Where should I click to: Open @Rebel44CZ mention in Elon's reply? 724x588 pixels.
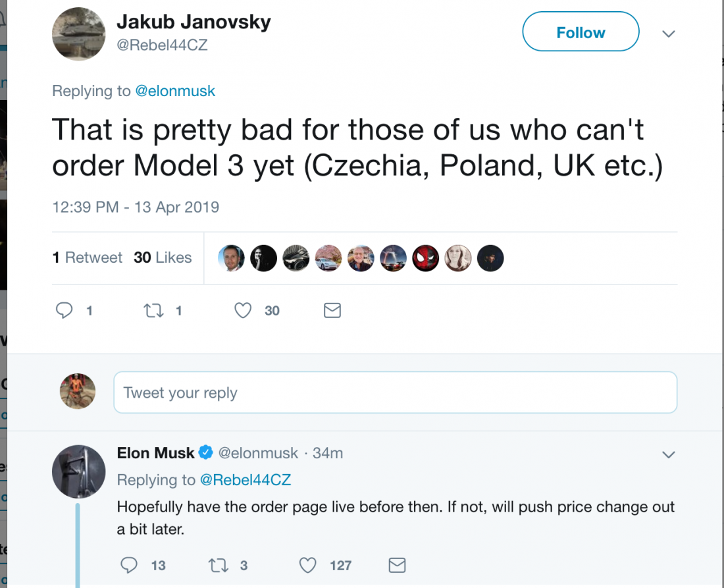click(246, 480)
